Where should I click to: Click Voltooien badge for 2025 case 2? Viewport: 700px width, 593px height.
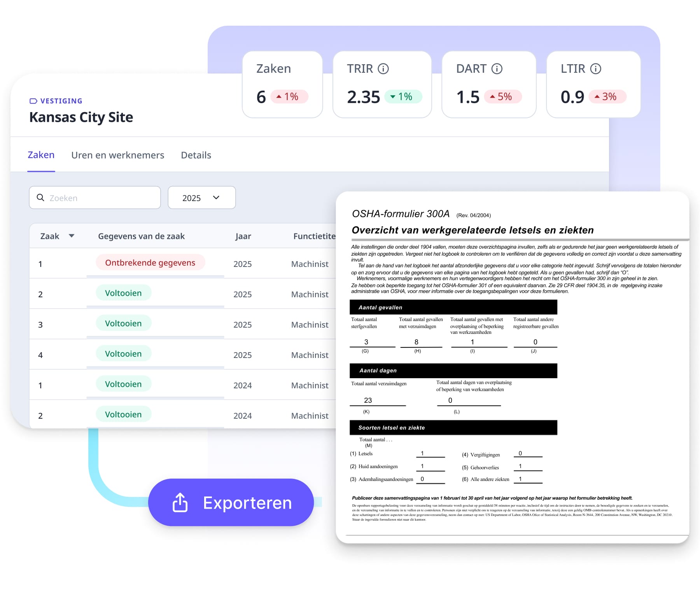tap(123, 293)
